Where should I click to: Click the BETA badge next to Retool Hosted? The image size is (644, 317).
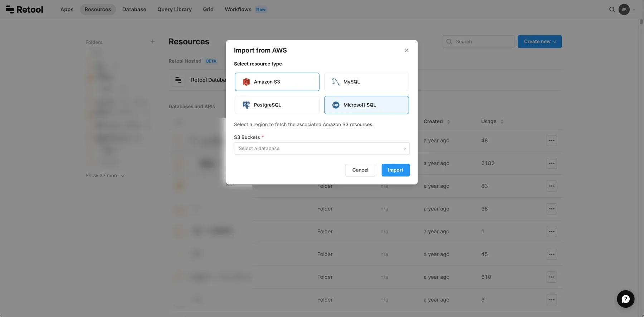pos(211,61)
